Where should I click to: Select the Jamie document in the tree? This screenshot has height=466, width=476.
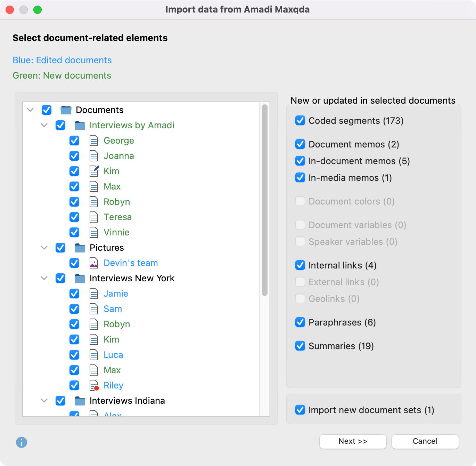click(115, 294)
